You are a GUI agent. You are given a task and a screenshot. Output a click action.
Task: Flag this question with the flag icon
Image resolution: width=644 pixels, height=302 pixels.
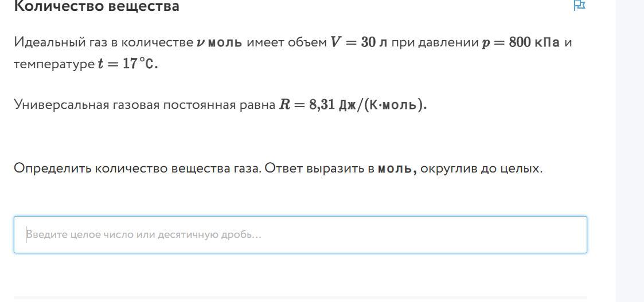(579, 5)
